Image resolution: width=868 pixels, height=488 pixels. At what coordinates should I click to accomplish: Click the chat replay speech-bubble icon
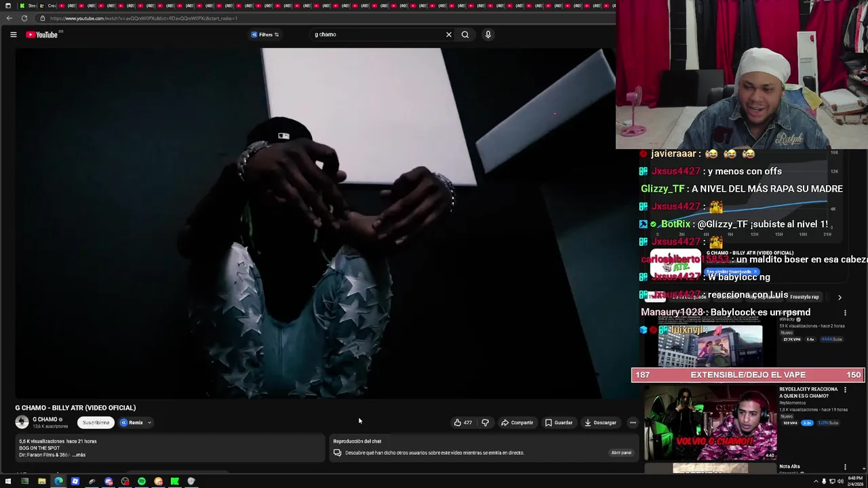337,453
